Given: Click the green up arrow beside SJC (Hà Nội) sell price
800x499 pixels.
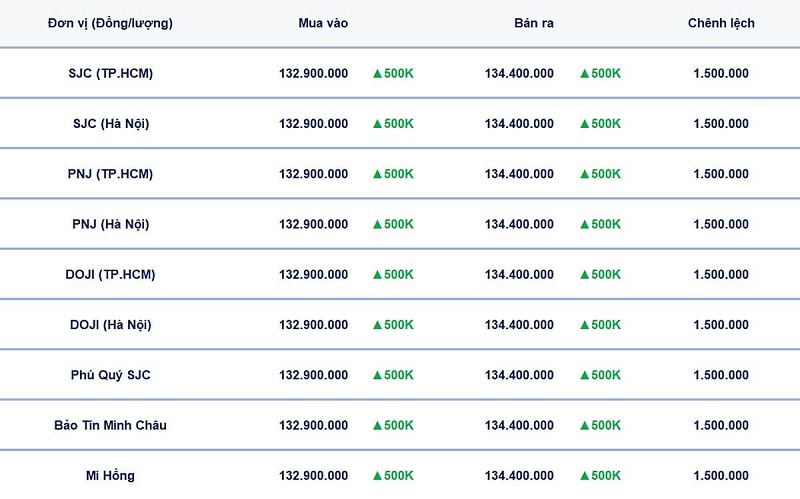Looking at the screenshot, I should pyautogui.click(x=585, y=124).
